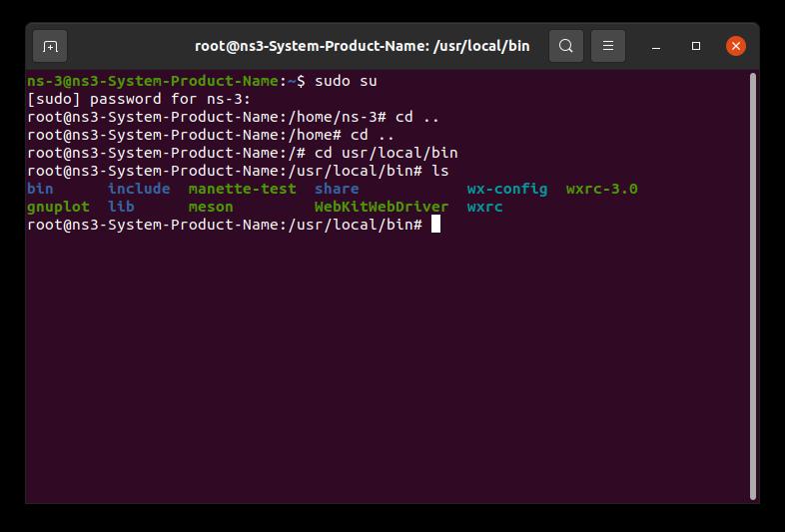Click the 'lib' directory entry
The width and height of the screenshot is (785, 532).
tap(121, 208)
